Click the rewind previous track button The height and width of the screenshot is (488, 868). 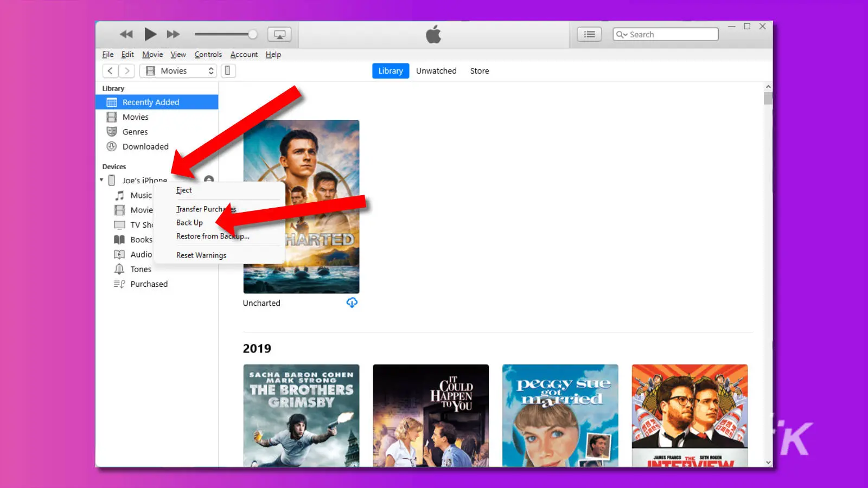pyautogui.click(x=126, y=34)
